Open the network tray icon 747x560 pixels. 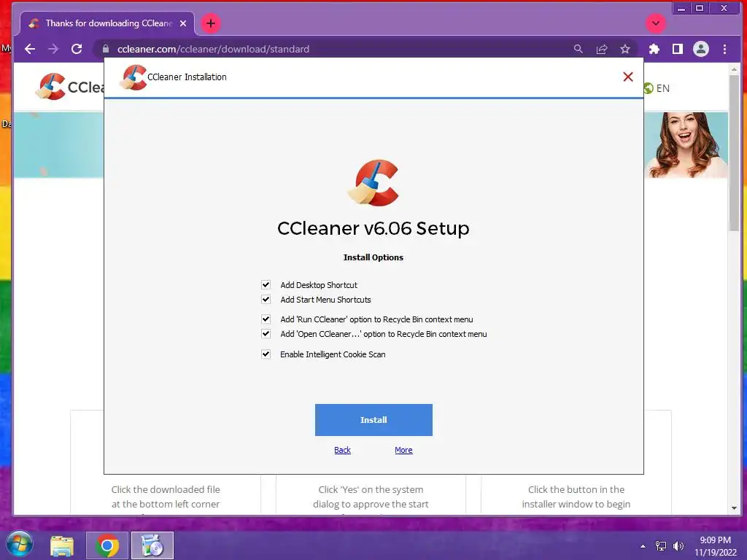(x=661, y=546)
